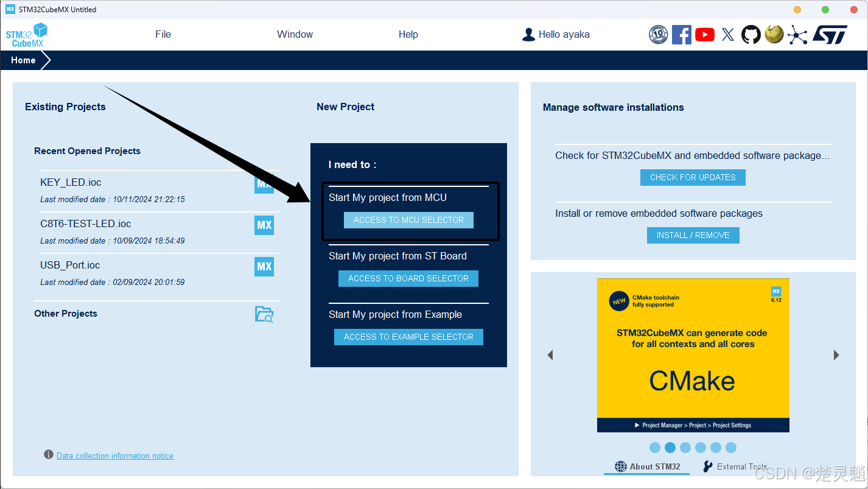This screenshot has height=489, width=868.
Task: Open the Help menu
Action: coord(408,35)
